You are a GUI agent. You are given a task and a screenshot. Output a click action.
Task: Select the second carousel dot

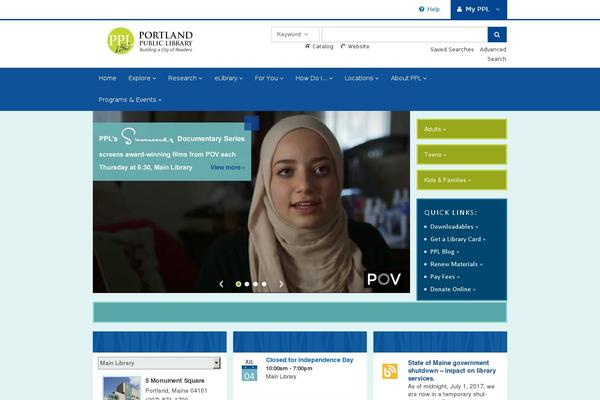click(247, 284)
